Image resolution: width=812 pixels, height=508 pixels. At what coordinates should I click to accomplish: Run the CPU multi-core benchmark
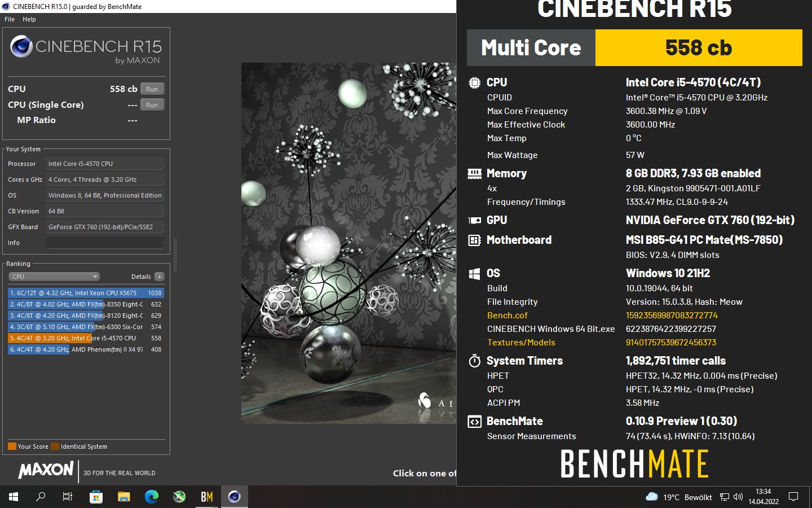point(152,89)
